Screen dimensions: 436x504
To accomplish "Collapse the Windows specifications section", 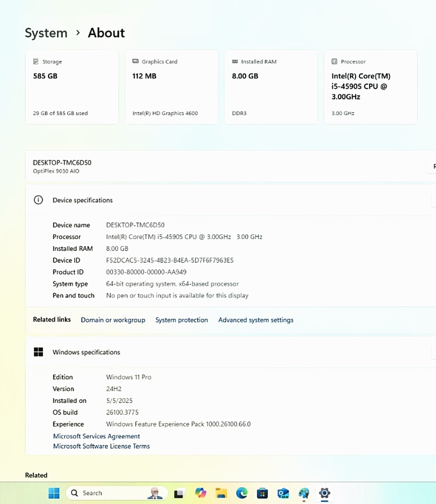I will pyautogui.click(x=433, y=352).
